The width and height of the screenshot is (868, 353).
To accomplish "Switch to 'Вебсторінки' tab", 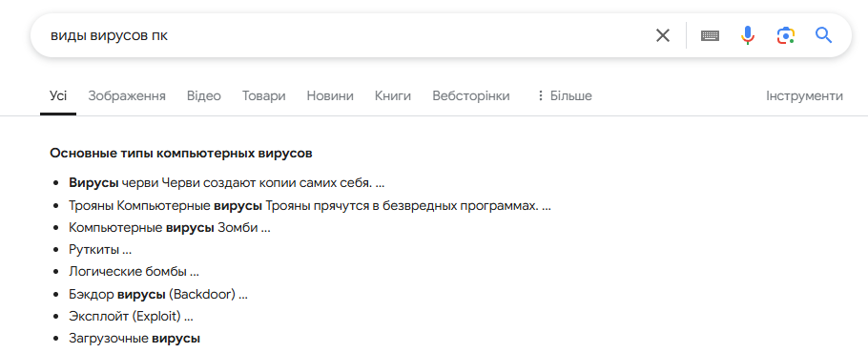I will [471, 96].
